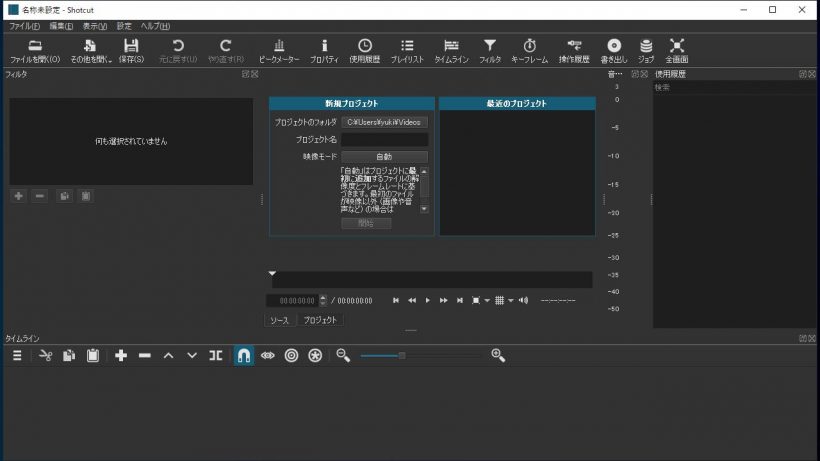Switch to the ソース tab

point(279,320)
